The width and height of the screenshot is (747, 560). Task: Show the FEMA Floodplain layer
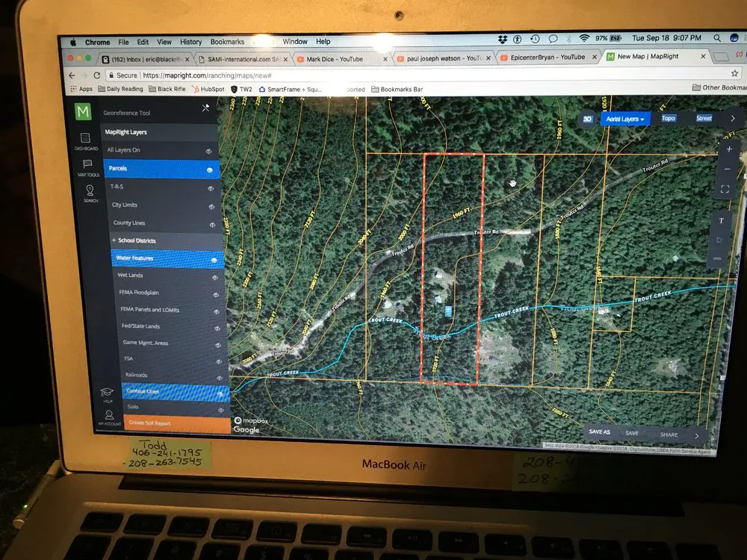point(216,295)
